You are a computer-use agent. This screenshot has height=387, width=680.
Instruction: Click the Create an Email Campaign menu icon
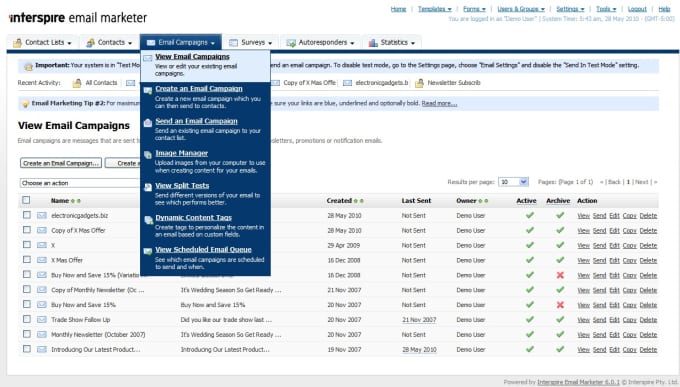point(148,90)
